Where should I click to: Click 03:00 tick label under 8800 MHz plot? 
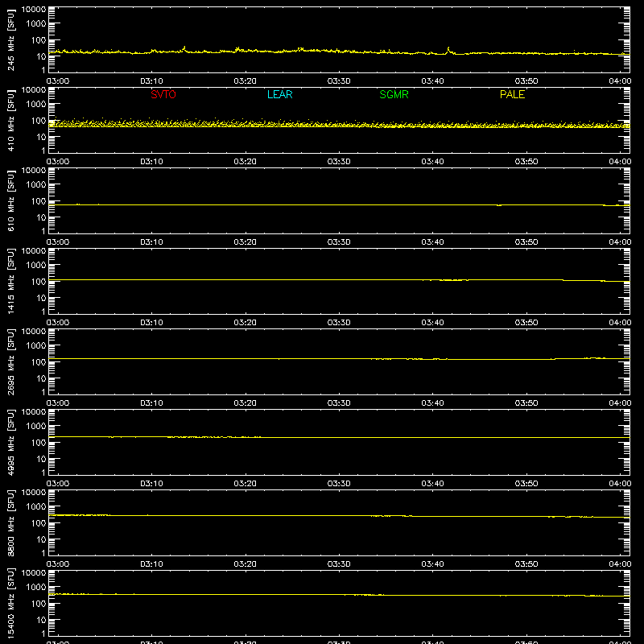tap(58, 564)
